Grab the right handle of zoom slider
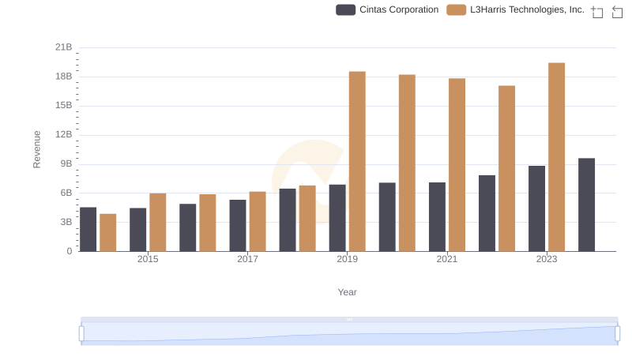This screenshot has height=364, width=632. (x=617, y=334)
